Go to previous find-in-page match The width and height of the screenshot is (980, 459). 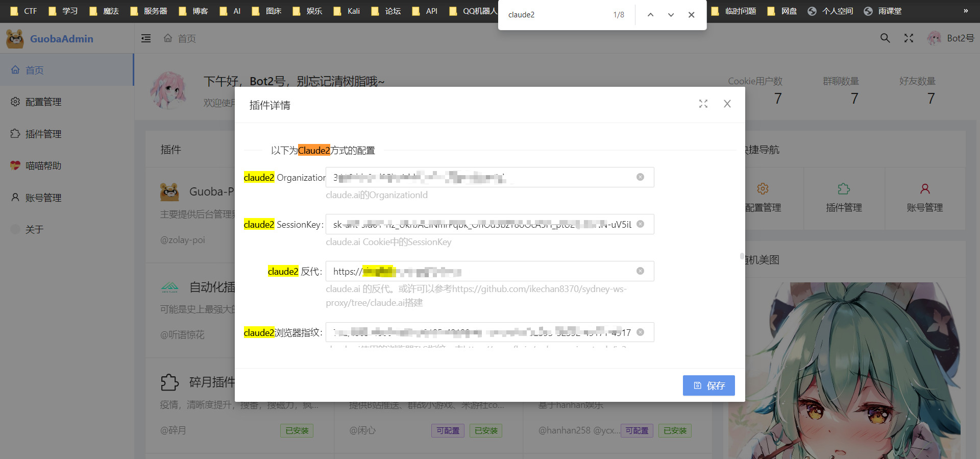tap(650, 15)
